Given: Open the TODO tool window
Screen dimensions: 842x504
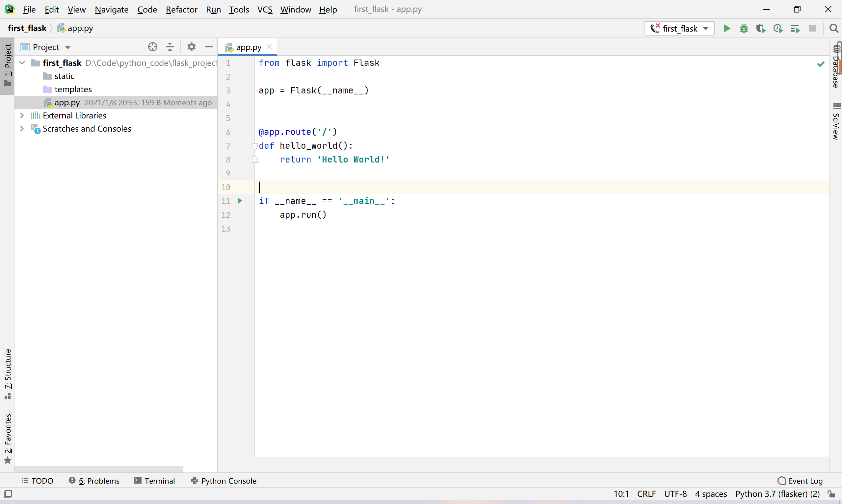Looking at the screenshot, I should [38, 481].
